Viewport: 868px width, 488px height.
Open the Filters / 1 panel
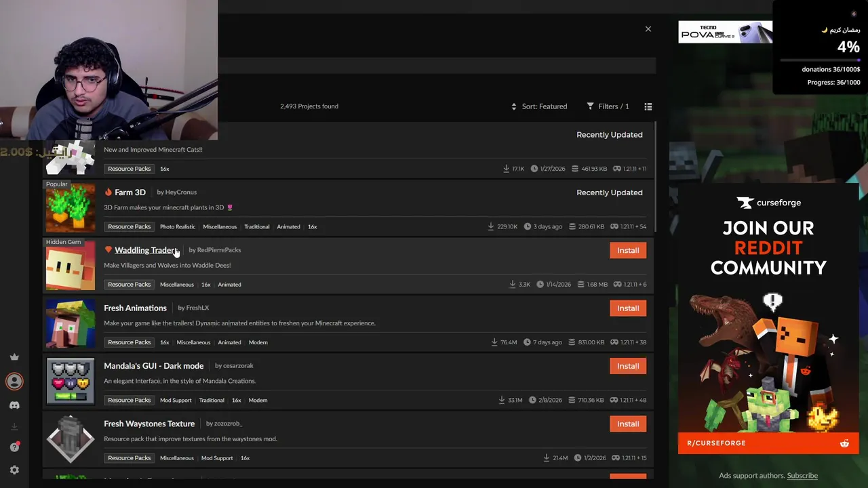pyautogui.click(x=608, y=106)
